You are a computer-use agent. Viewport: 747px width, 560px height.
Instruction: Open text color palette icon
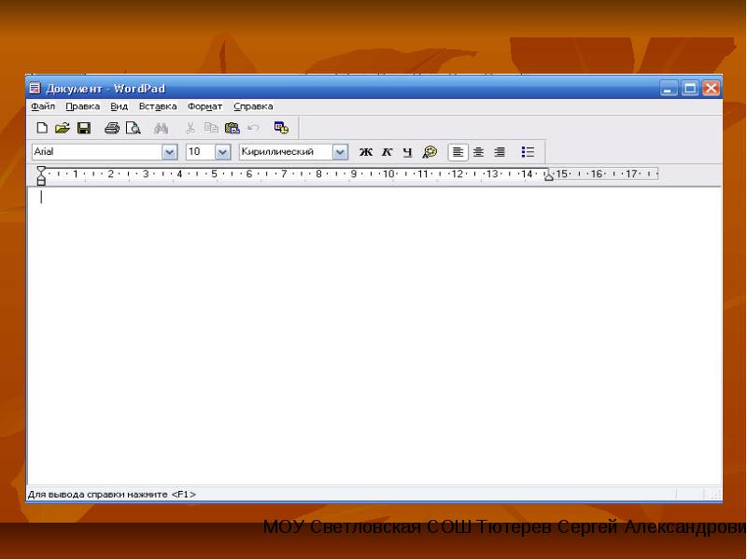click(x=430, y=152)
